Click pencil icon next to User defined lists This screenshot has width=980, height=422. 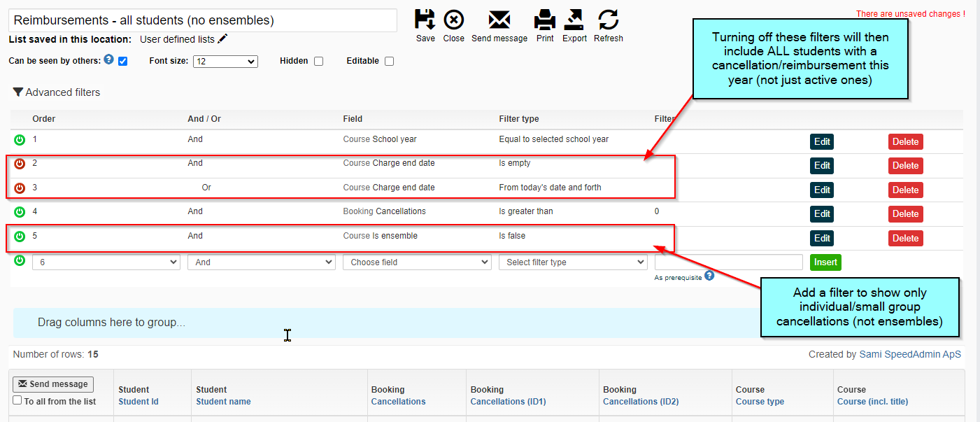click(222, 39)
